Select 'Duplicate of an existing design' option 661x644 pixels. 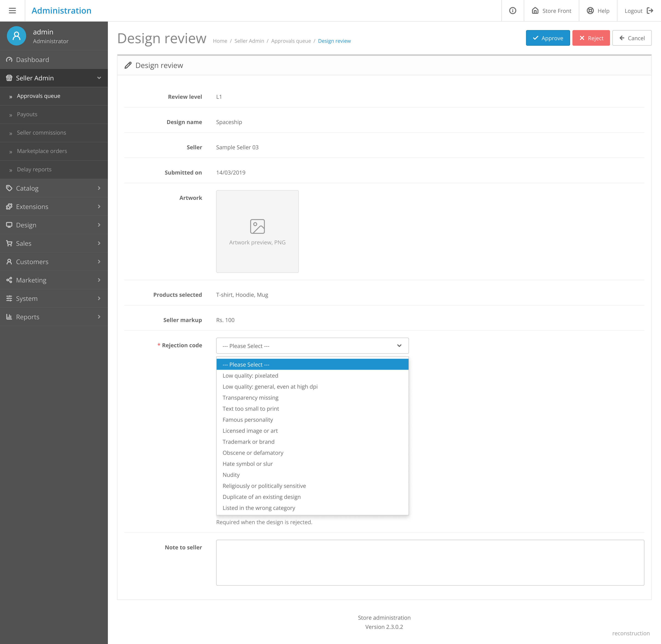[312, 497]
